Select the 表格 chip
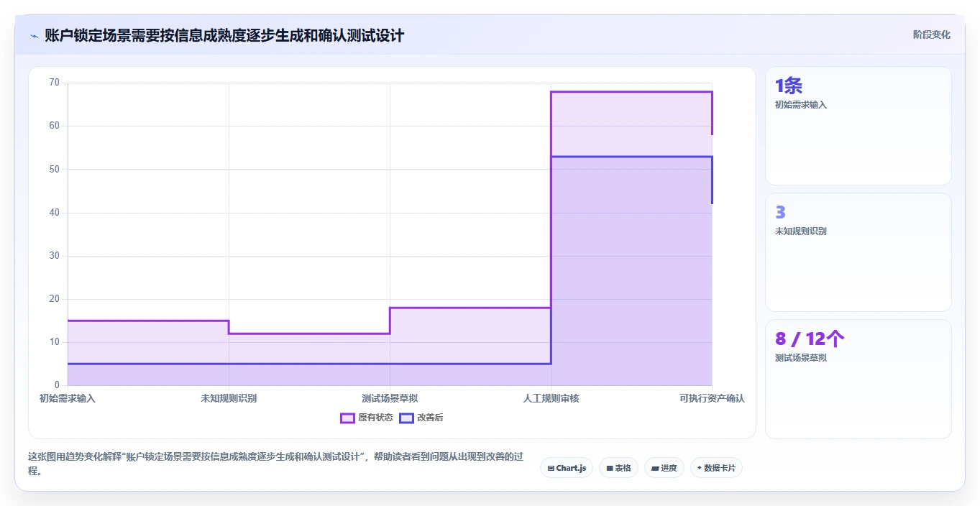The image size is (980, 506). coord(618,468)
